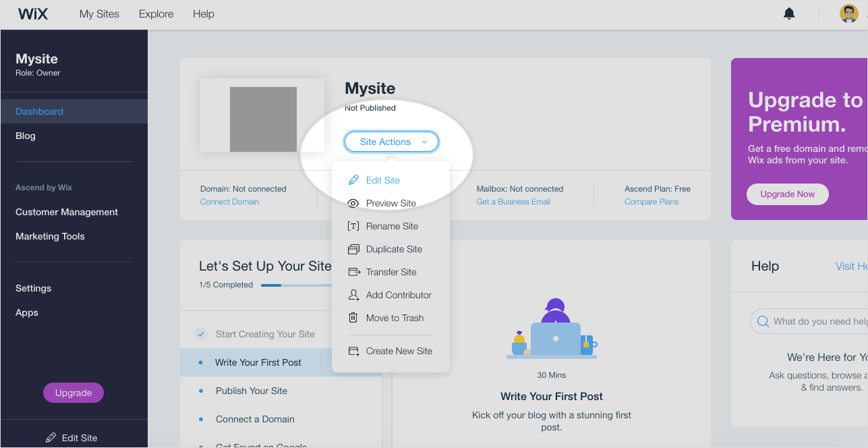Expand the Start Creating Your Site step
Viewport: 868px width, 448px height.
264,333
